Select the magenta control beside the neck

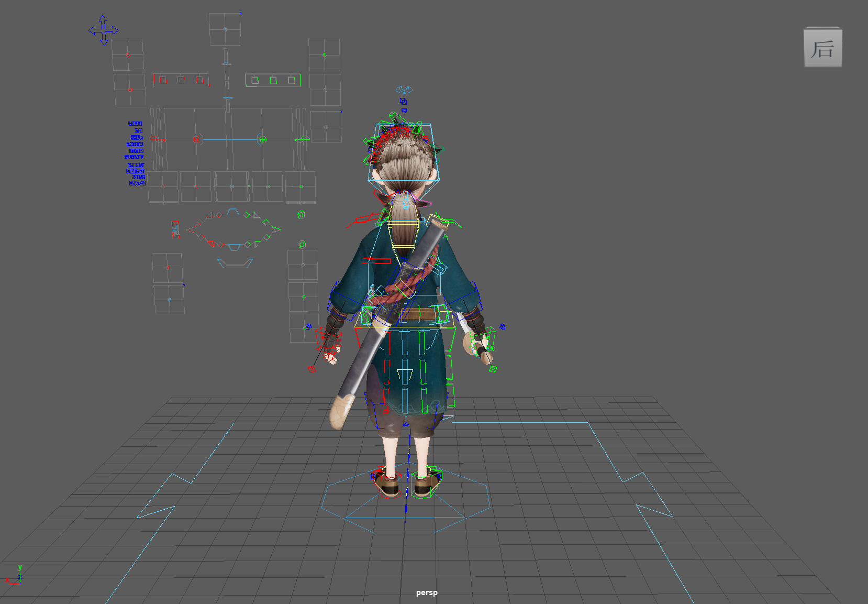coord(424,203)
